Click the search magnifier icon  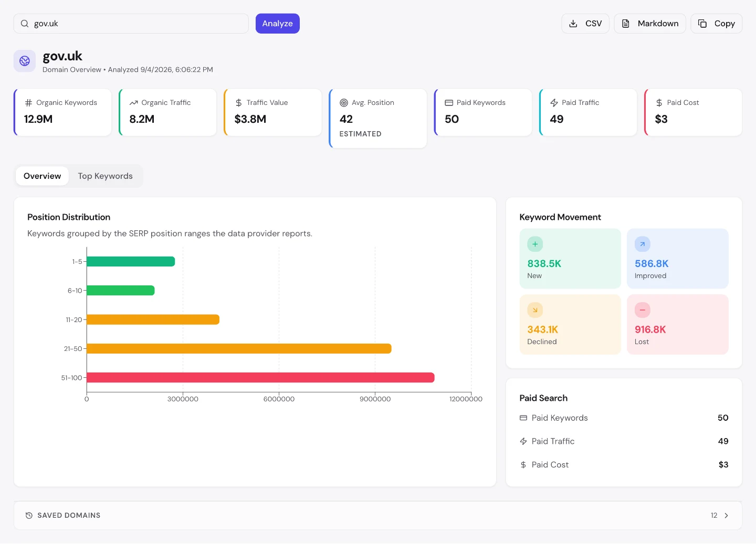(x=25, y=24)
